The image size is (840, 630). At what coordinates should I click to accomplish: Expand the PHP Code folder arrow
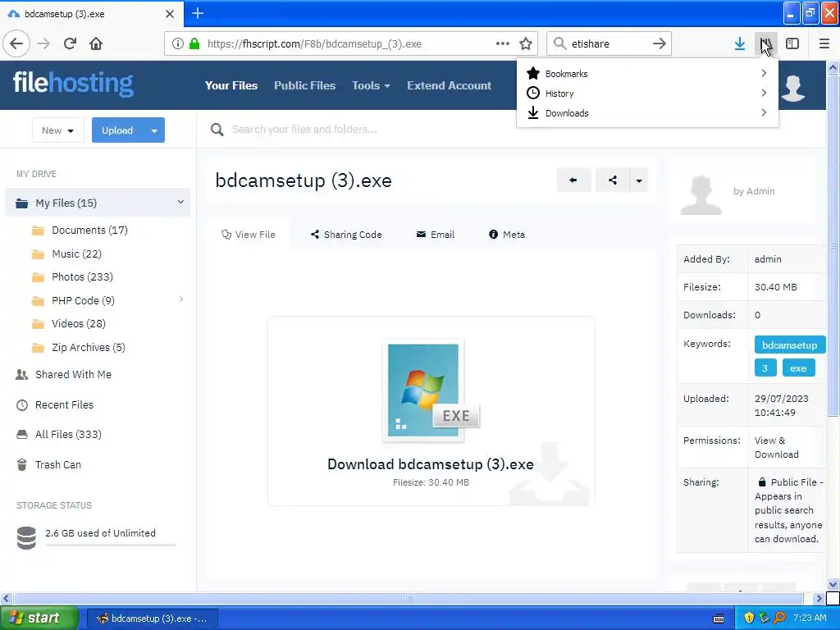pyautogui.click(x=181, y=299)
